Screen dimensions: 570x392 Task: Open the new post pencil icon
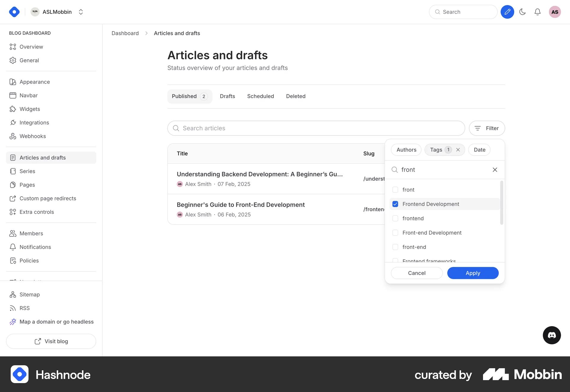[507, 12]
